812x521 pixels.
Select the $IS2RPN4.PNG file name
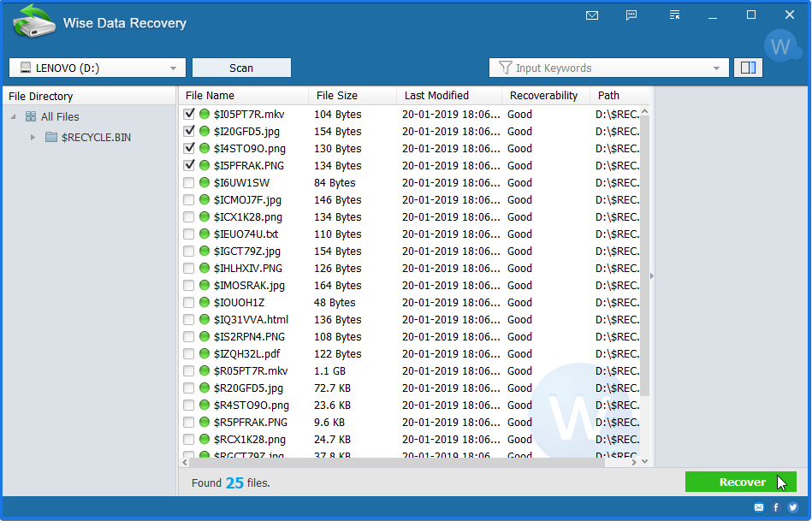tap(249, 336)
